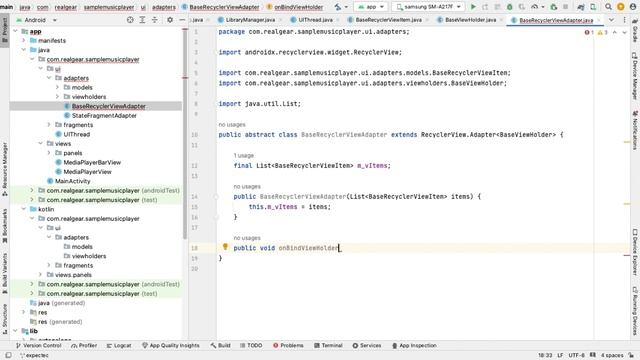
Task: Open Search Everywhere magnifier icon
Action: tap(608, 7)
